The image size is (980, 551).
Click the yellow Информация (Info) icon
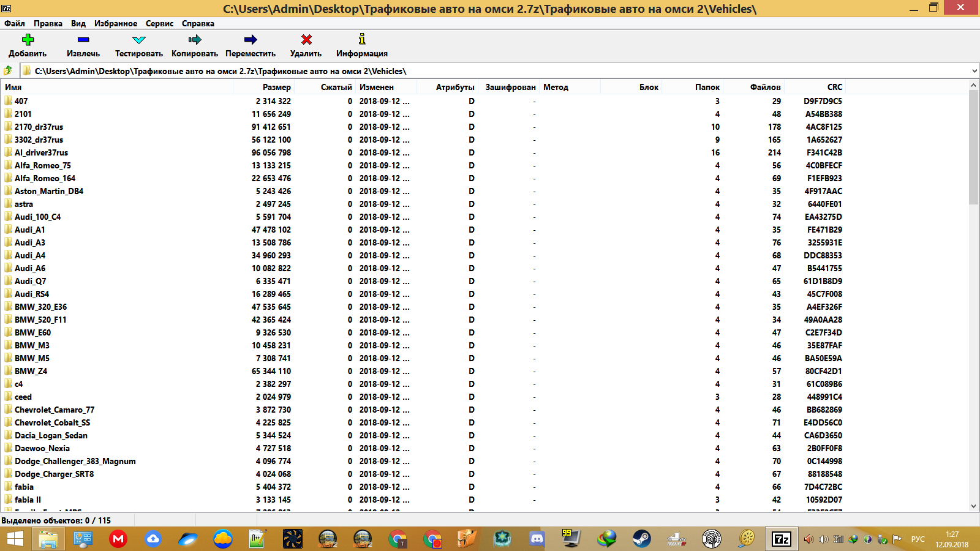tap(362, 39)
